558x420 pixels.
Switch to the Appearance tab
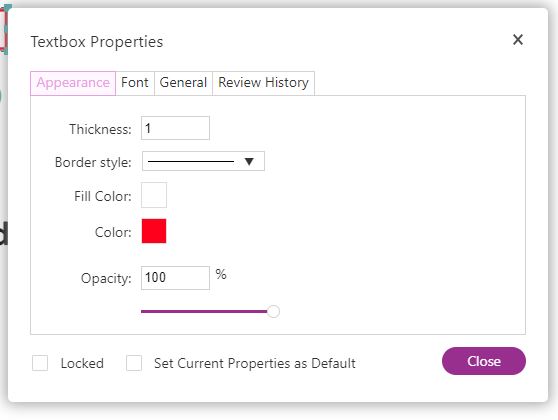(73, 83)
